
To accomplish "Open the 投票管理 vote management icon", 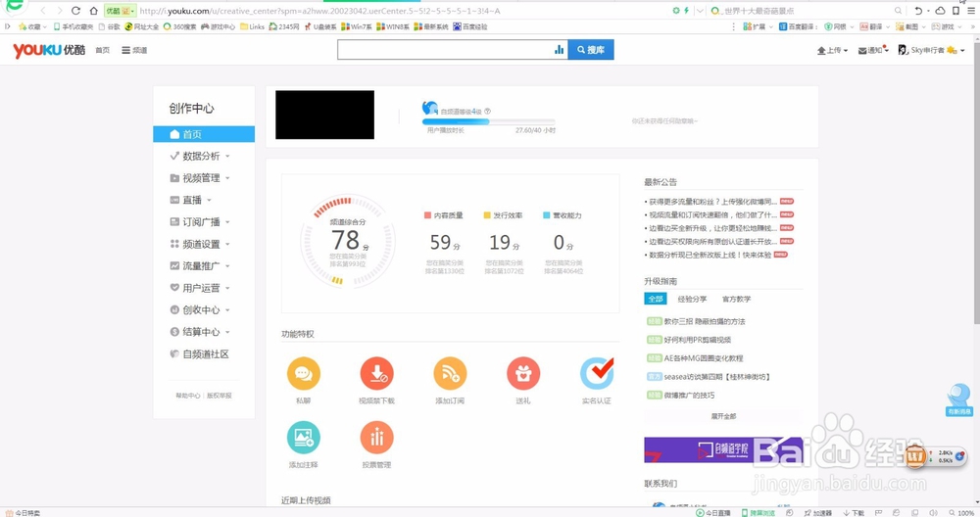I will 377,438.
